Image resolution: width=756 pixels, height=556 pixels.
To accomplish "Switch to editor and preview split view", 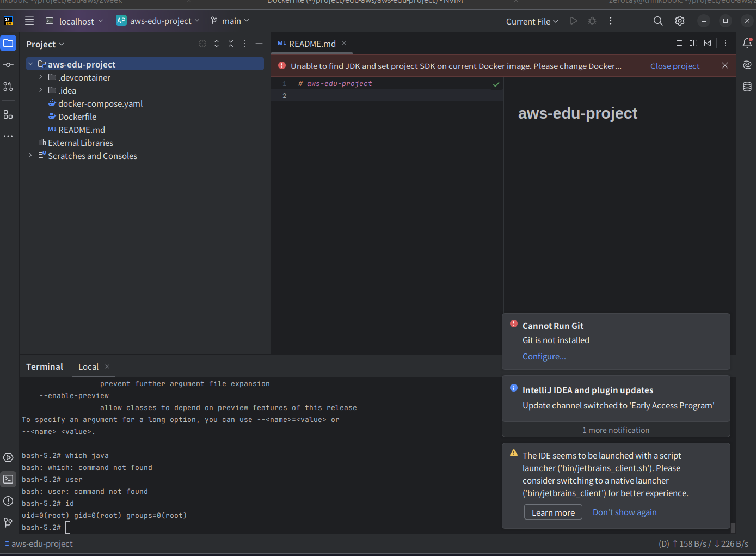I will [693, 43].
